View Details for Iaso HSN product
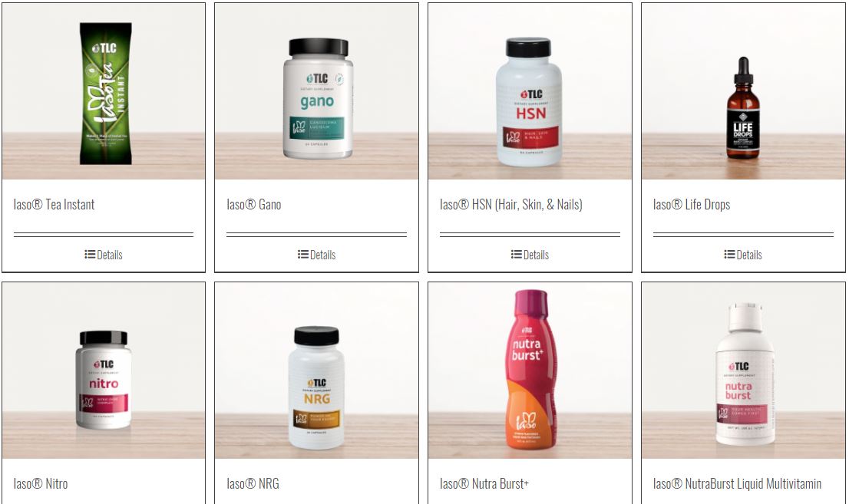 [x=530, y=255]
